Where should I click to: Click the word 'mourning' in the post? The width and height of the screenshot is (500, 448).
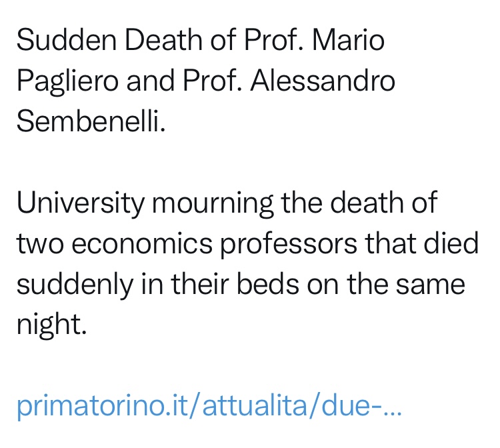coord(213,204)
